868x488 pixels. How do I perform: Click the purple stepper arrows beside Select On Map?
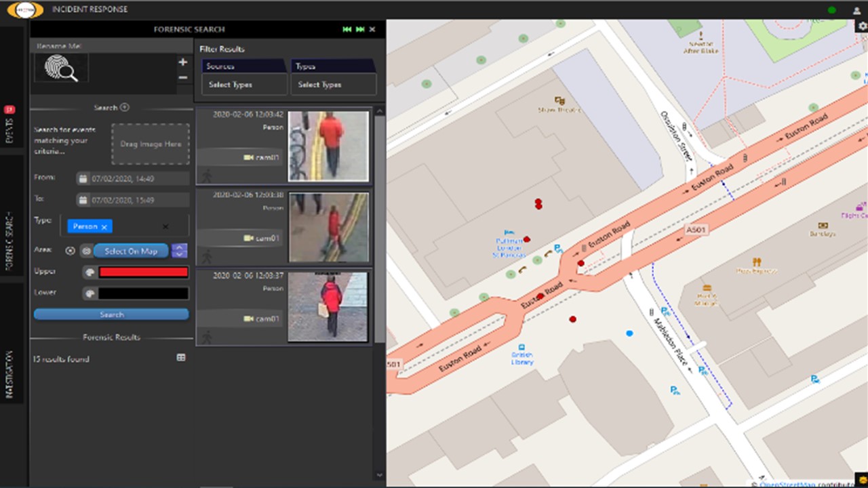179,251
